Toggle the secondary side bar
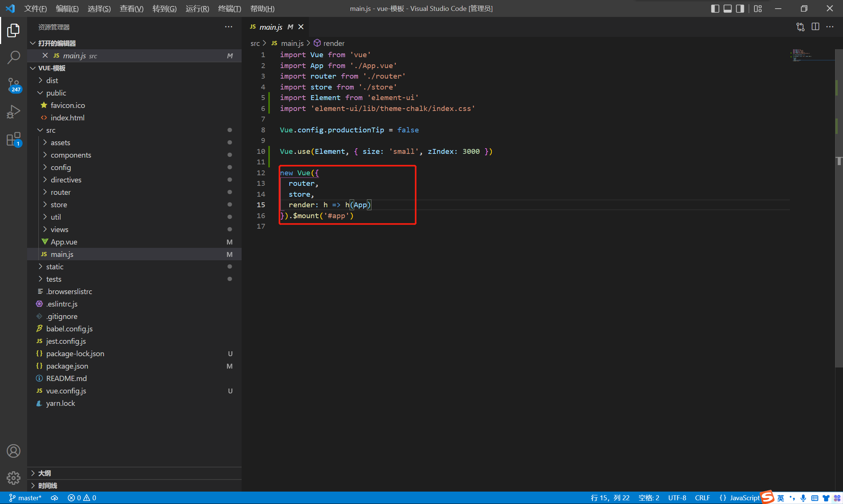This screenshot has height=504, width=843. (740, 8)
